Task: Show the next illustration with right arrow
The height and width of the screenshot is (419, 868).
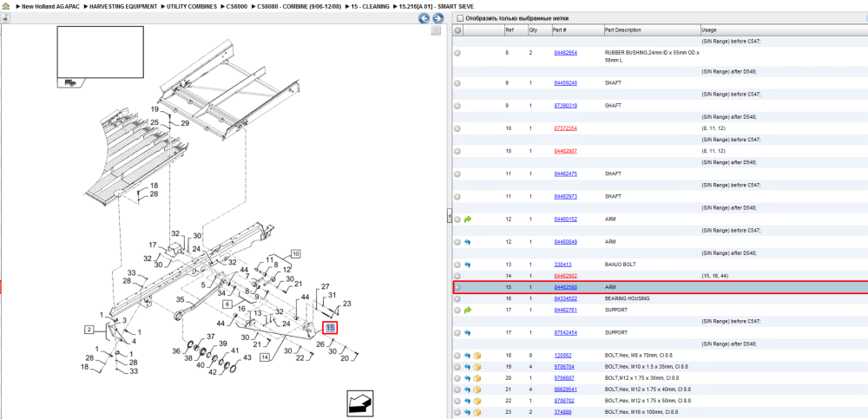Action: click(437, 19)
